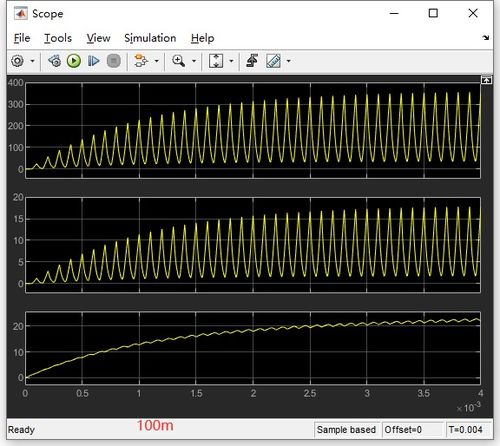Click the grayed Stop simulation button
Image resolution: width=500 pixels, height=446 pixels.
click(113, 61)
